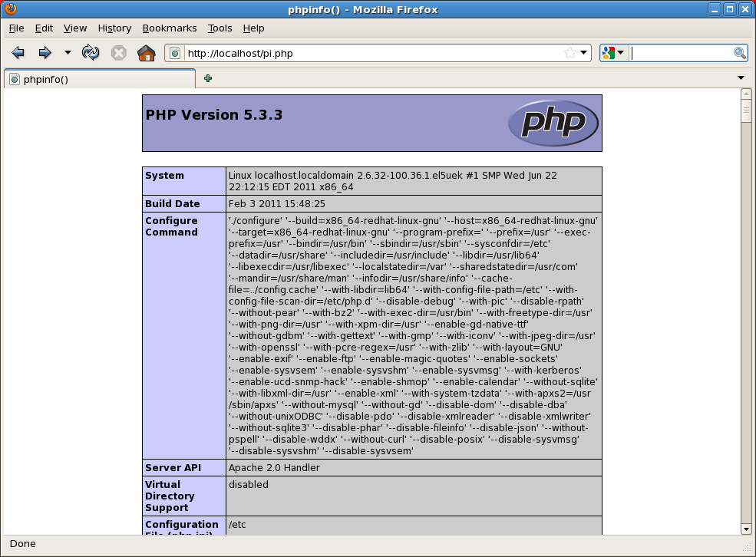
Task: Open the Google search engine selector
Action: coord(613,53)
